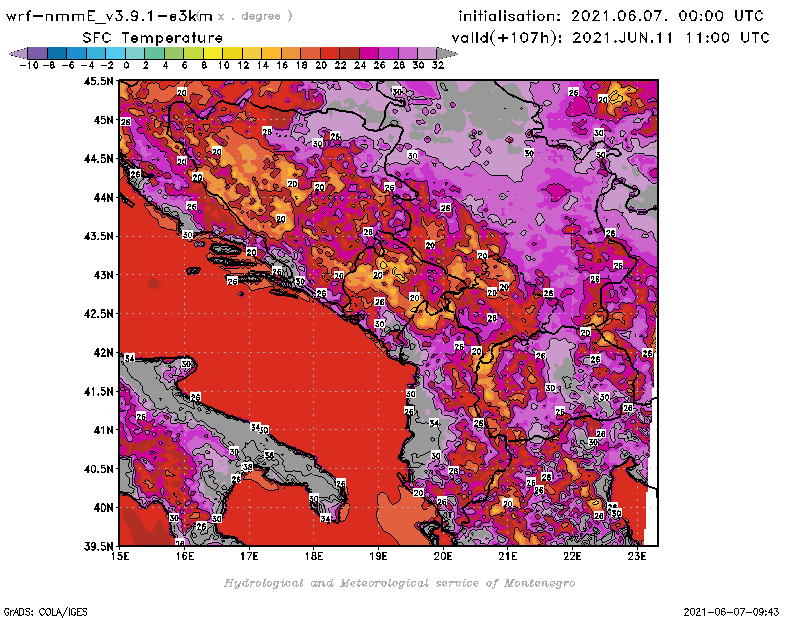Click the '45.5N' latitude axis label
Viewport: 800px width, 618px height.
coord(98,81)
